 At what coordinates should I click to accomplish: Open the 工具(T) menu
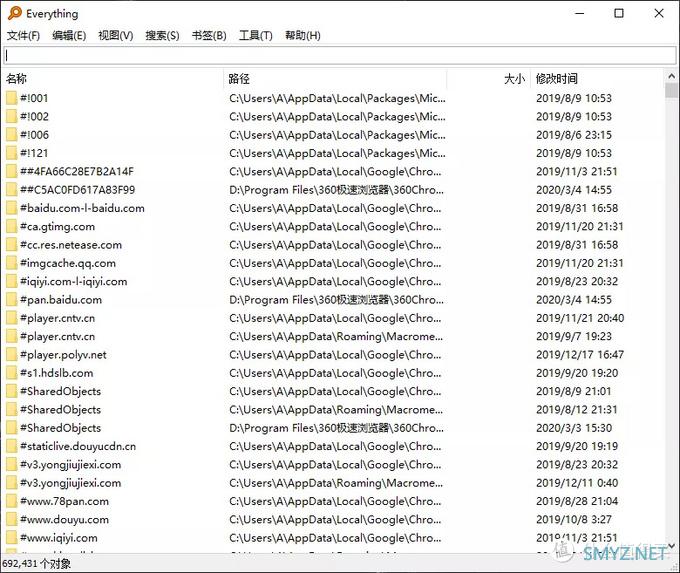tap(255, 36)
